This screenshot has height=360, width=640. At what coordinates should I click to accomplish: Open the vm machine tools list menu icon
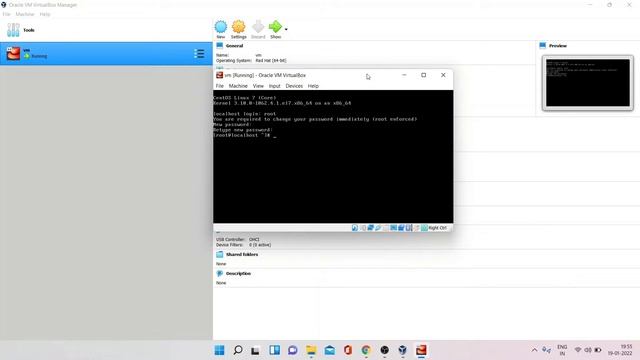click(x=199, y=53)
